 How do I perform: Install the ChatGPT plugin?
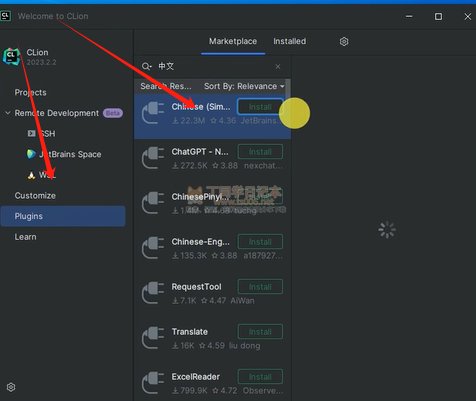pos(260,152)
